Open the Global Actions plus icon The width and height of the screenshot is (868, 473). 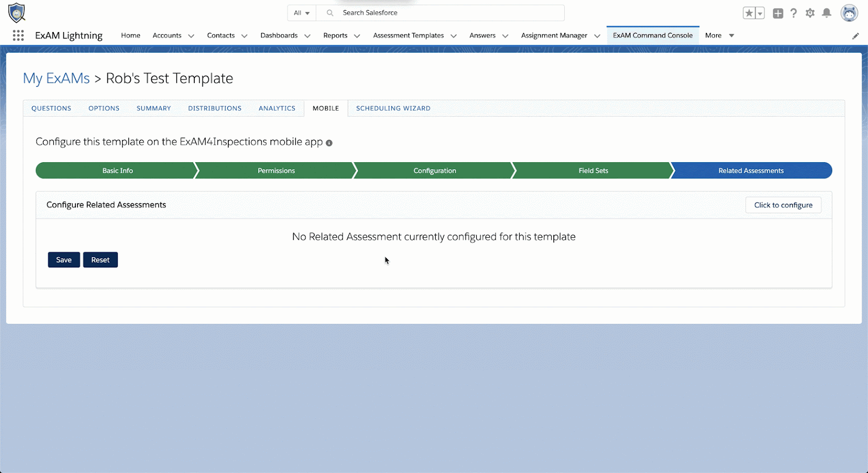(778, 13)
